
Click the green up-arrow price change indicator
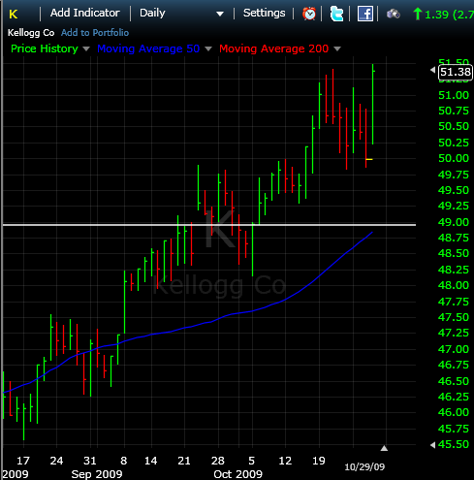(417, 14)
